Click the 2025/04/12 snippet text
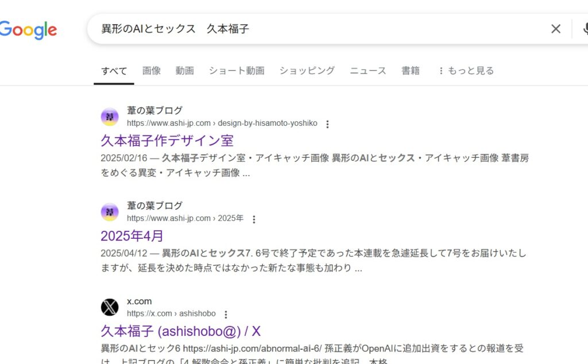This screenshot has height=364, width=588. pyautogui.click(x=314, y=261)
